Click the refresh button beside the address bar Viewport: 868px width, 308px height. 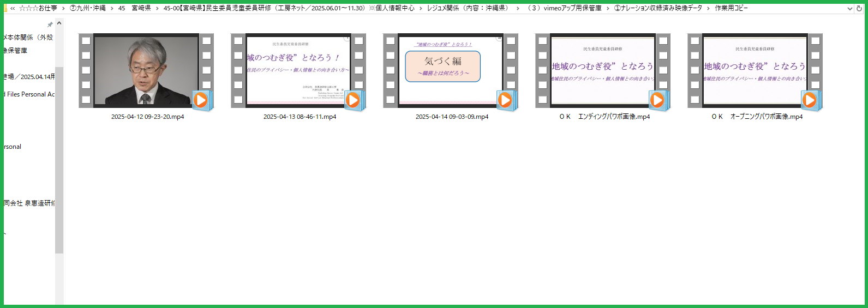tap(859, 8)
